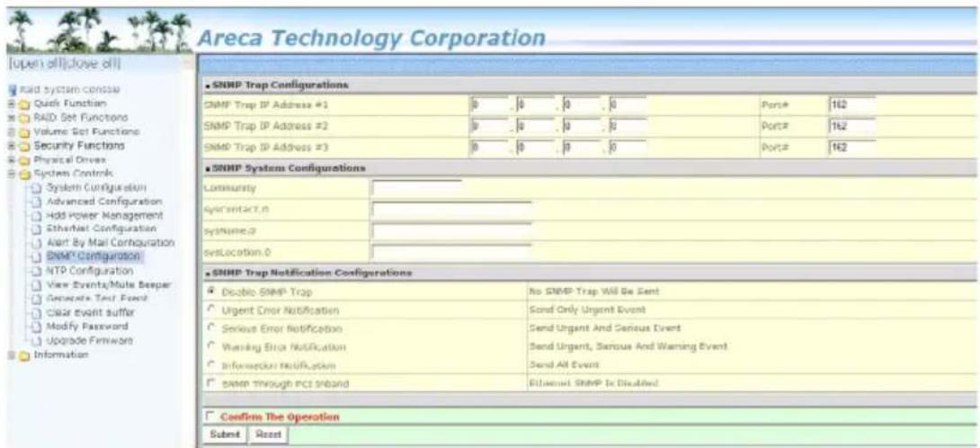980x448 pixels.
Task: Open the NTP Configuration page
Action: tap(90, 271)
